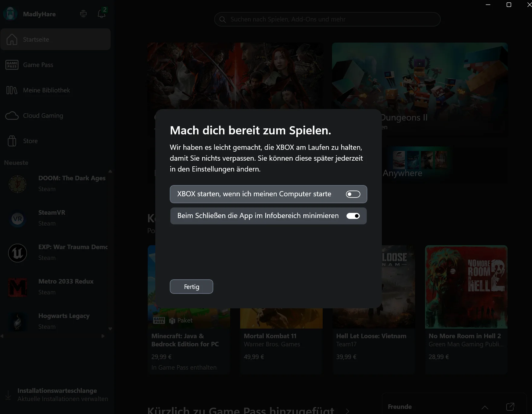Click the 28,99 € price text
The image size is (532, 414).
pyautogui.click(x=439, y=357)
